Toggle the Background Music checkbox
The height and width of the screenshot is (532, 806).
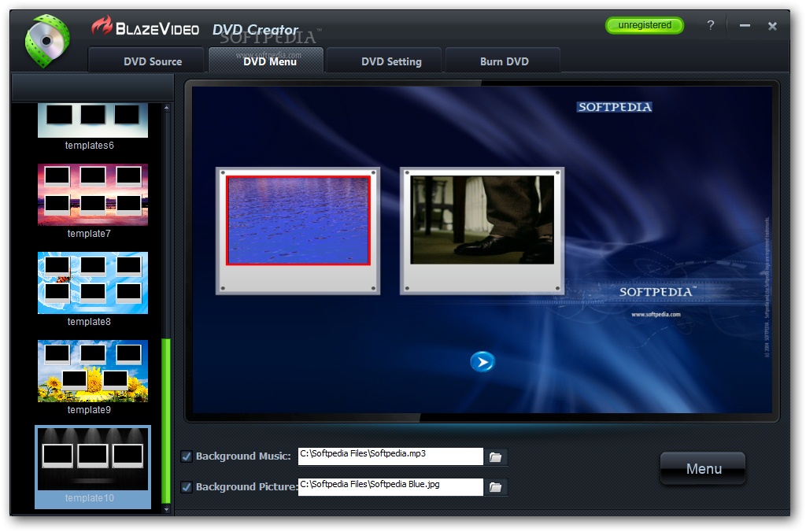(187, 456)
